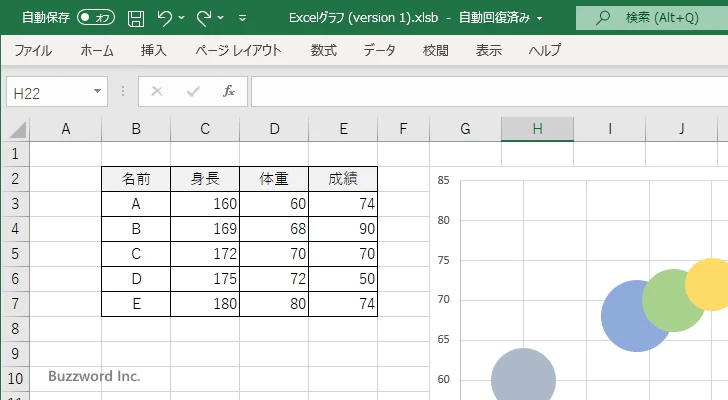Click the ヘルプ tab
Viewport: 728px width, 400px height.
pyautogui.click(x=545, y=50)
